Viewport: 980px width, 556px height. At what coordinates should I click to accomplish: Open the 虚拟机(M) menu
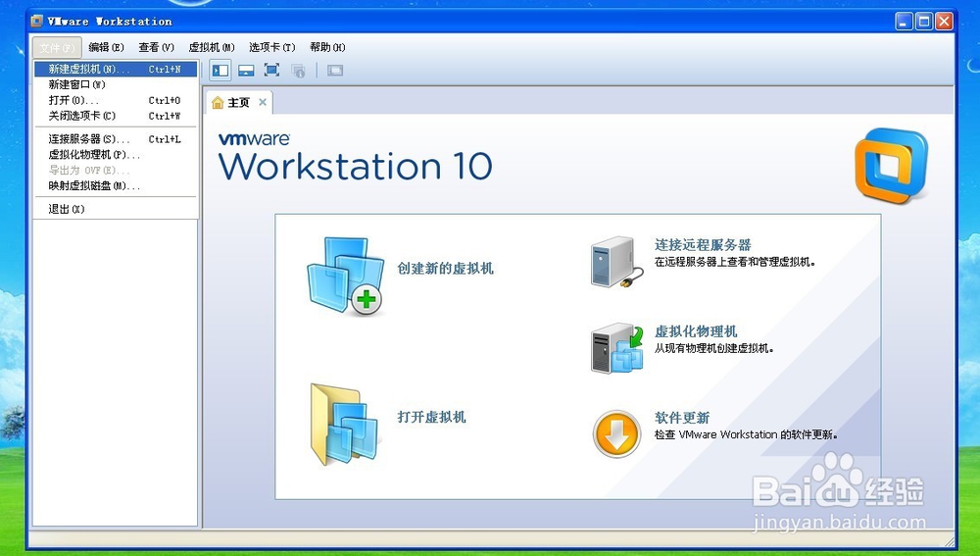212,47
